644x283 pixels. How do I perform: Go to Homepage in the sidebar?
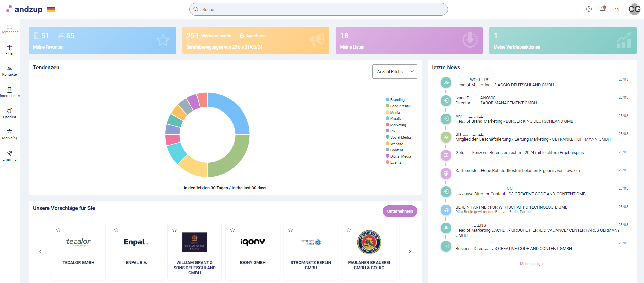point(9,29)
